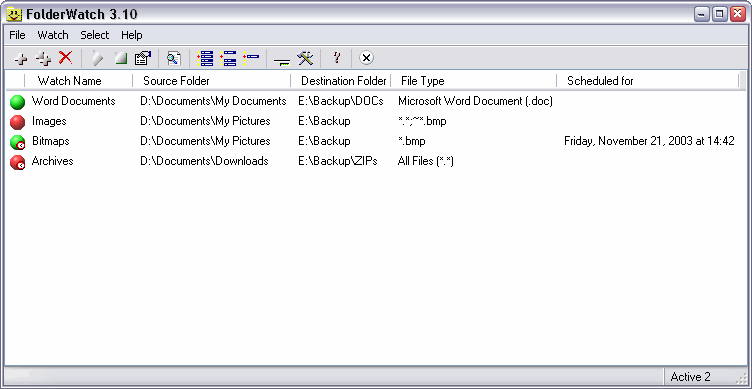Click file type *.bmp in Bitmaps row
This screenshot has height=389, width=752.
pyautogui.click(x=411, y=141)
